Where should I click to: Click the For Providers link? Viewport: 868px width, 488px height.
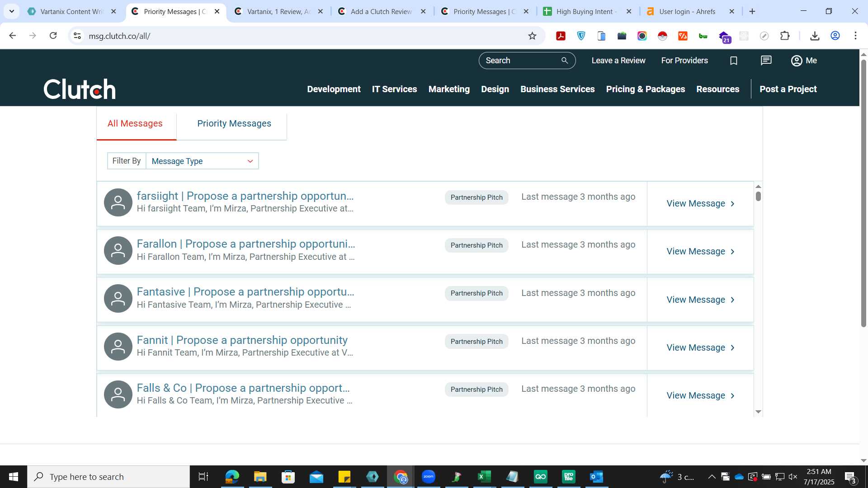(684, 61)
